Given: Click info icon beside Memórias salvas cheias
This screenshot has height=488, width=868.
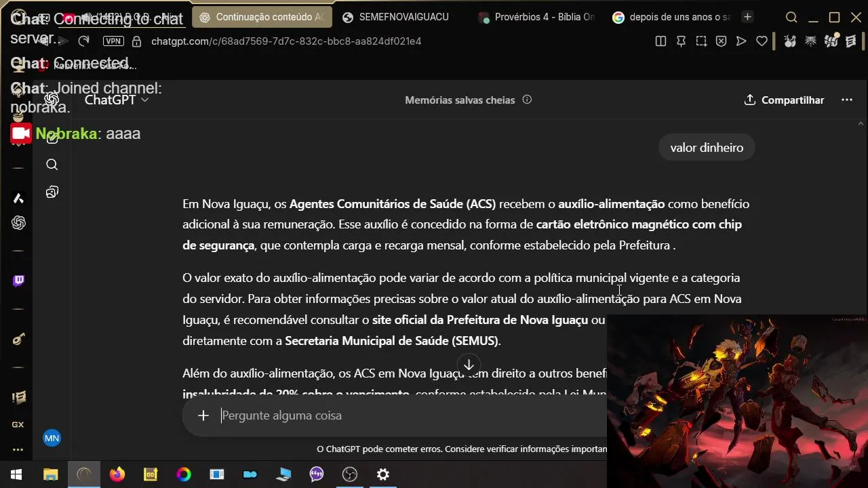Looking at the screenshot, I should 527,100.
